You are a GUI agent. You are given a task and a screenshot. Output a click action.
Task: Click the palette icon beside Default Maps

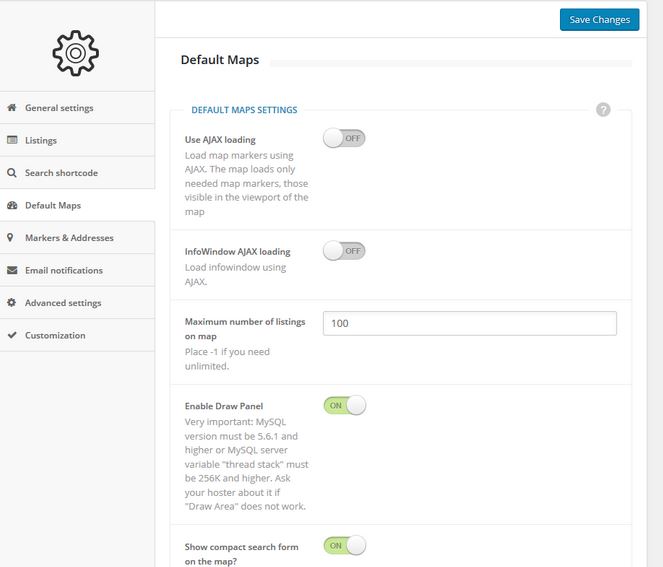[x=12, y=205]
